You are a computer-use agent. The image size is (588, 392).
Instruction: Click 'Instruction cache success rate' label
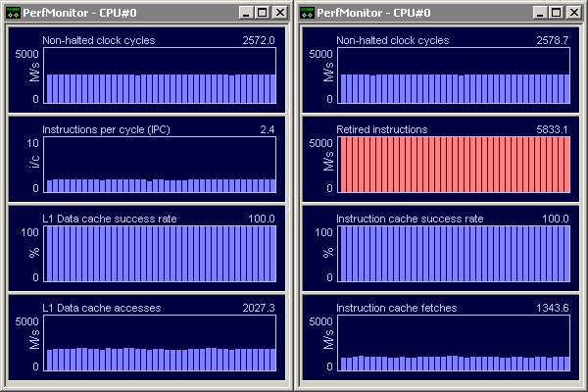point(410,219)
